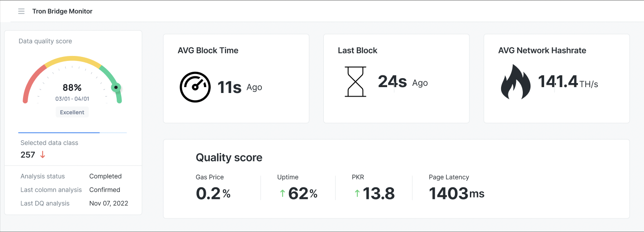Click the flame icon for Network Hashrate
Image resolution: width=644 pixels, height=232 pixels.
click(x=516, y=82)
